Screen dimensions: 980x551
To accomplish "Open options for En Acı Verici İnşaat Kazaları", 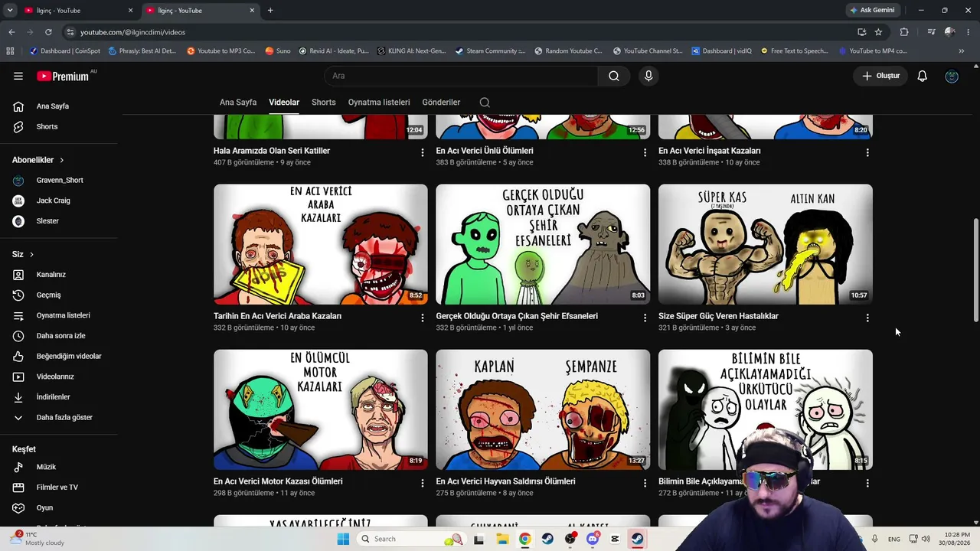I will [x=867, y=152].
